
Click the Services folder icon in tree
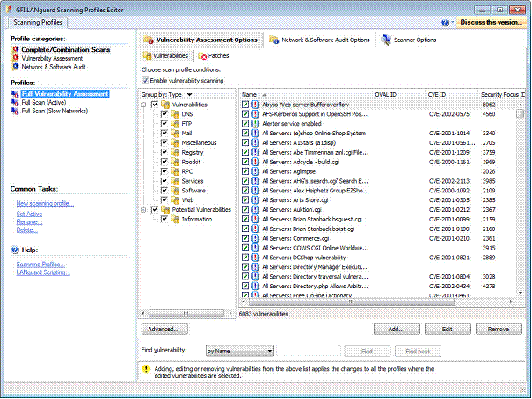pos(175,181)
